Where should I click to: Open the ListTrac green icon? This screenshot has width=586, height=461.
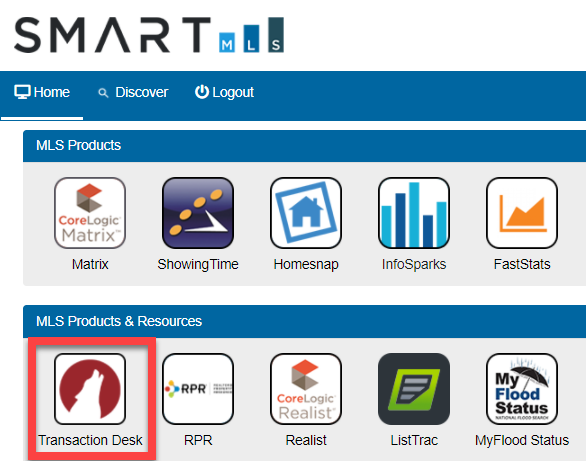414,389
